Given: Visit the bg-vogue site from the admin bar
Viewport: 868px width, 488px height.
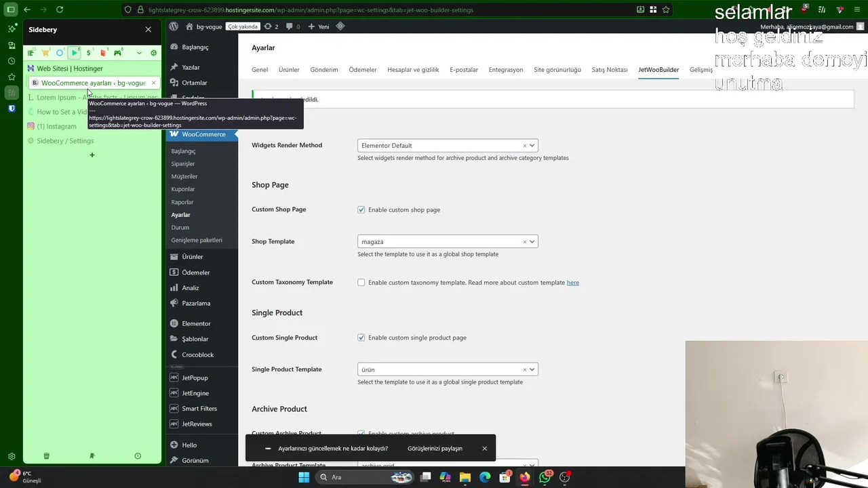Looking at the screenshot, I should pos(203,26).
